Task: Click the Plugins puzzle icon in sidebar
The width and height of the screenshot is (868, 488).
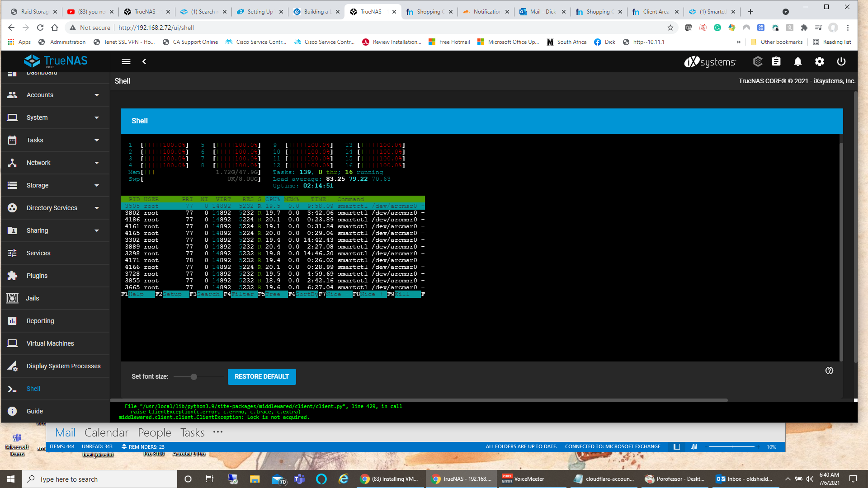Action: [x=12, y=276]
